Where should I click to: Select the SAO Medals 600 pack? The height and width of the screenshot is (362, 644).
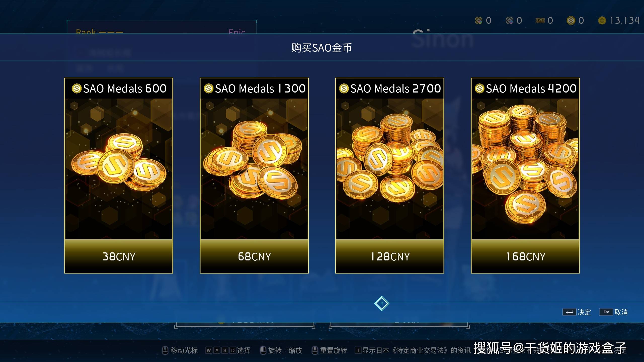[119, 175]
